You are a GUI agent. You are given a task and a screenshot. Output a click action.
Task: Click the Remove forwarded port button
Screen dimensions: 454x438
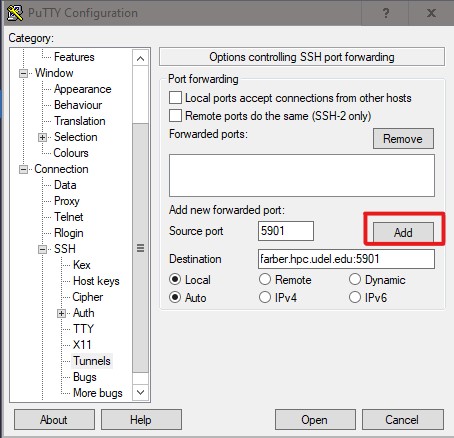[x=403, y=138]
